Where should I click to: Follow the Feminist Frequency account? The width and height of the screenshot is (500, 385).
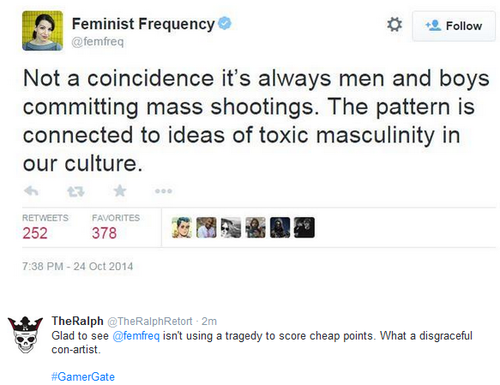click(454, 26)
